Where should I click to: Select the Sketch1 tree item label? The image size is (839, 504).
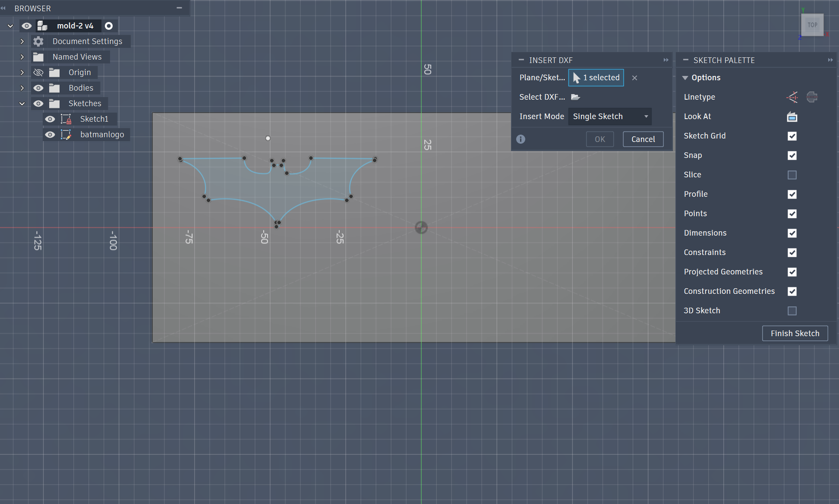click(x=94, y=119)
